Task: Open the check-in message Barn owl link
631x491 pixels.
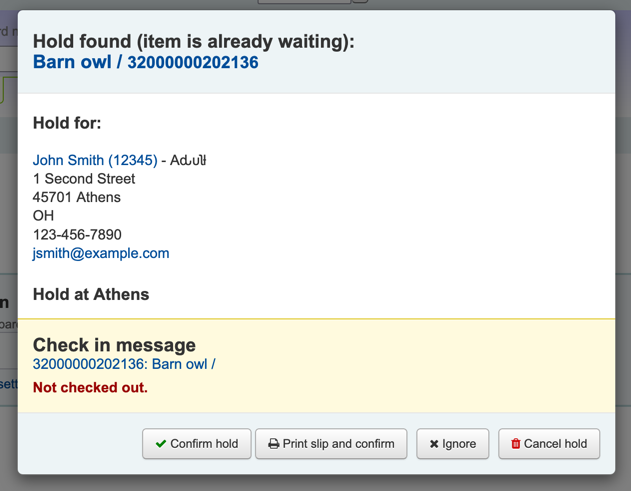Action: [x=124, y=364]
